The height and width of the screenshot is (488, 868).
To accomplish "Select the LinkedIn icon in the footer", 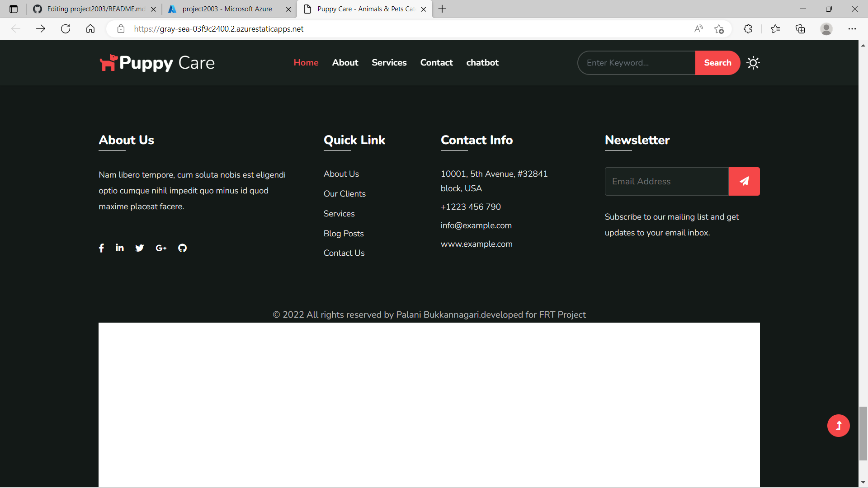I will (x=119, y=248).
